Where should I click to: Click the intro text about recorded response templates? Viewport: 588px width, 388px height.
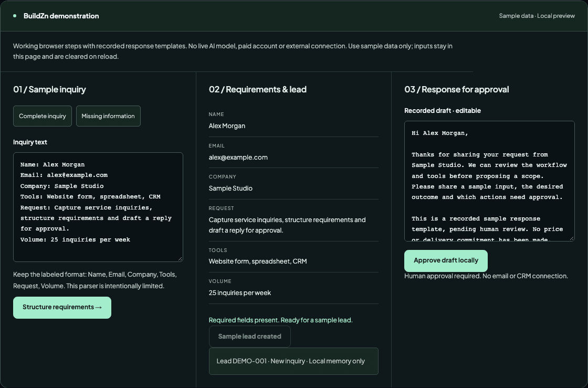[233, 51]
